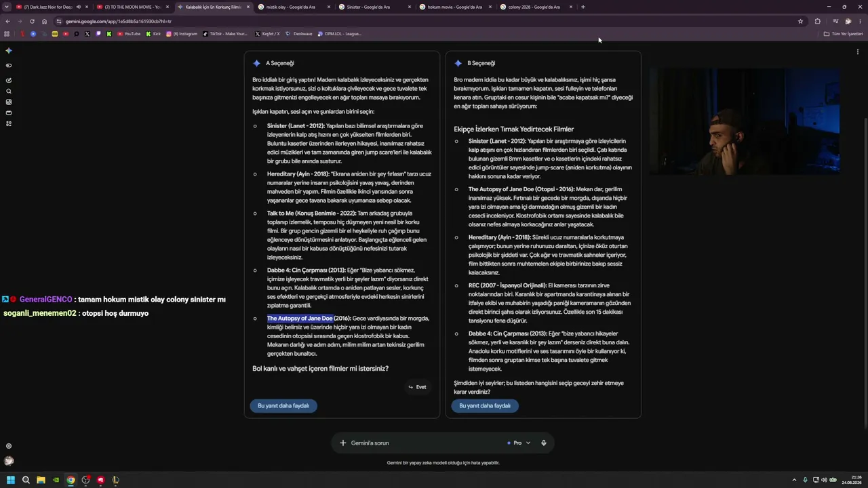Mute the Dark Jazz Noir tab audio

tap(78, 7)
